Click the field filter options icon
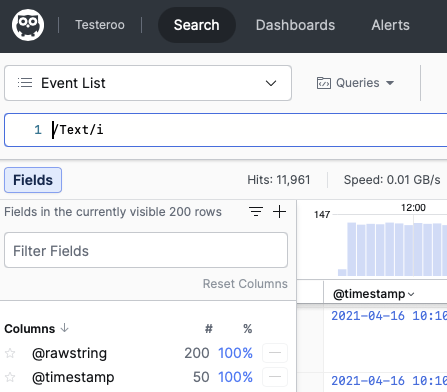Image resolution: width=447 pixels, height=392 pixels. point(256,212)
